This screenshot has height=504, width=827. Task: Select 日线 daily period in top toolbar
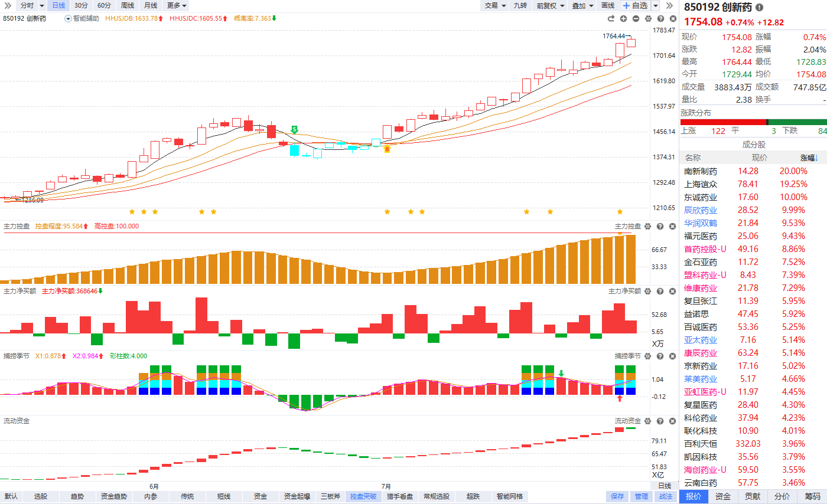coord(58,5)
